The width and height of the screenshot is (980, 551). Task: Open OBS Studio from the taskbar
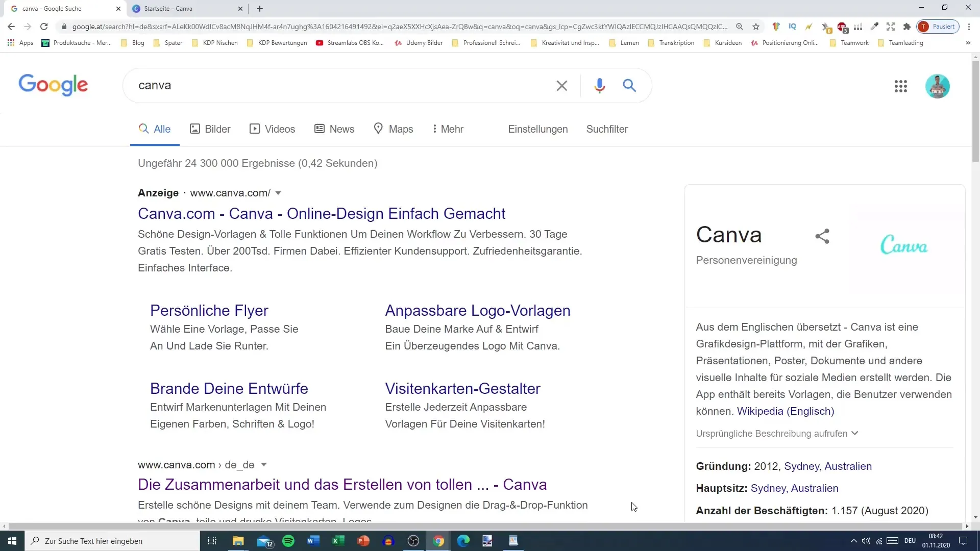(x=413, y=541)
